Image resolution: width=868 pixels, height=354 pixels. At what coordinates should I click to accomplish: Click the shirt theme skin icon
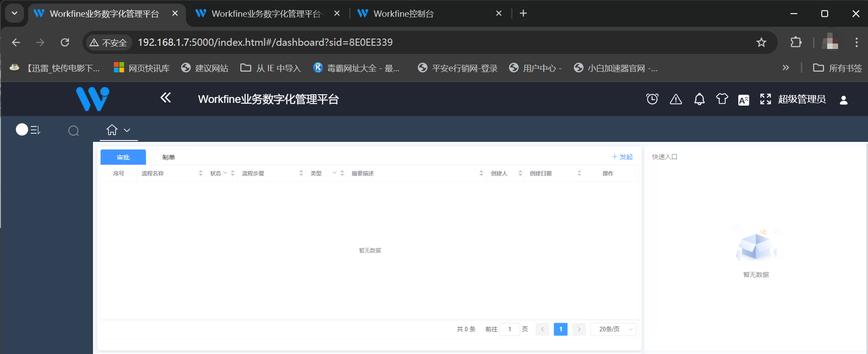tap(722, 99)
